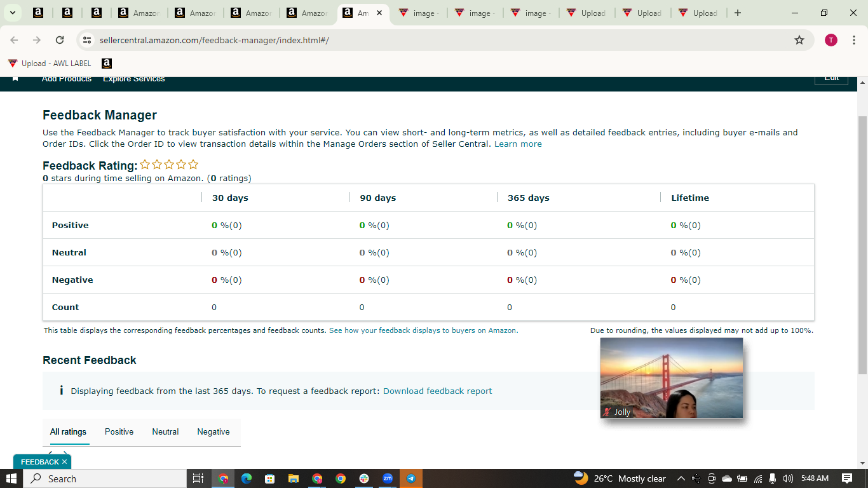
Task: Click the Lifetime column header
Action: (690, 198)
